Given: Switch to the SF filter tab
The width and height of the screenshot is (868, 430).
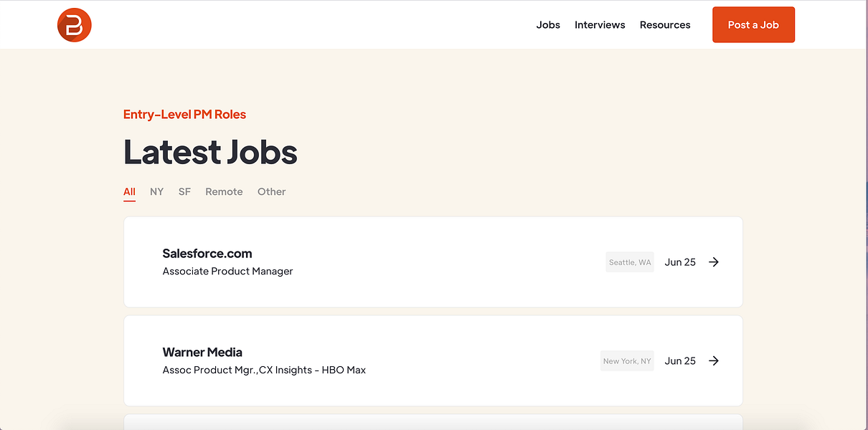Looking at the screenshot, I should point(184,192).
